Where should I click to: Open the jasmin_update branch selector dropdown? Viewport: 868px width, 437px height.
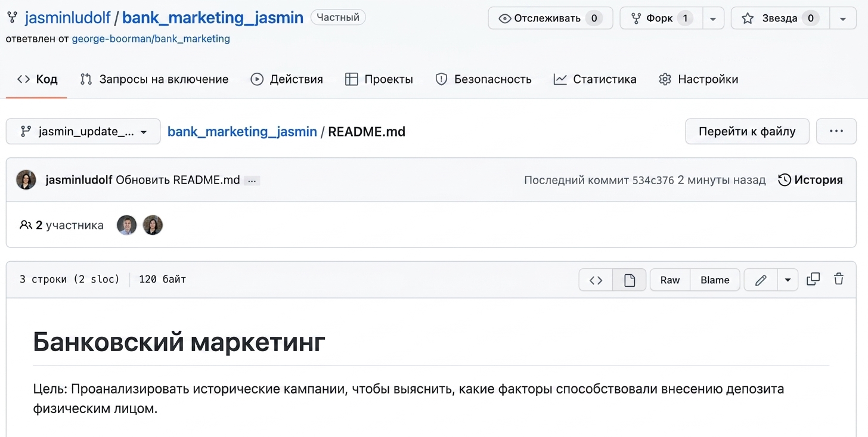(83, 131)
